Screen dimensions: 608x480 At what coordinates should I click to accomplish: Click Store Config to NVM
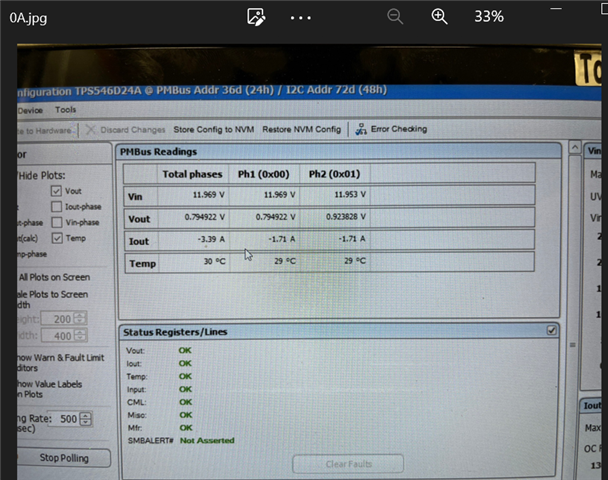coord(214,129)
